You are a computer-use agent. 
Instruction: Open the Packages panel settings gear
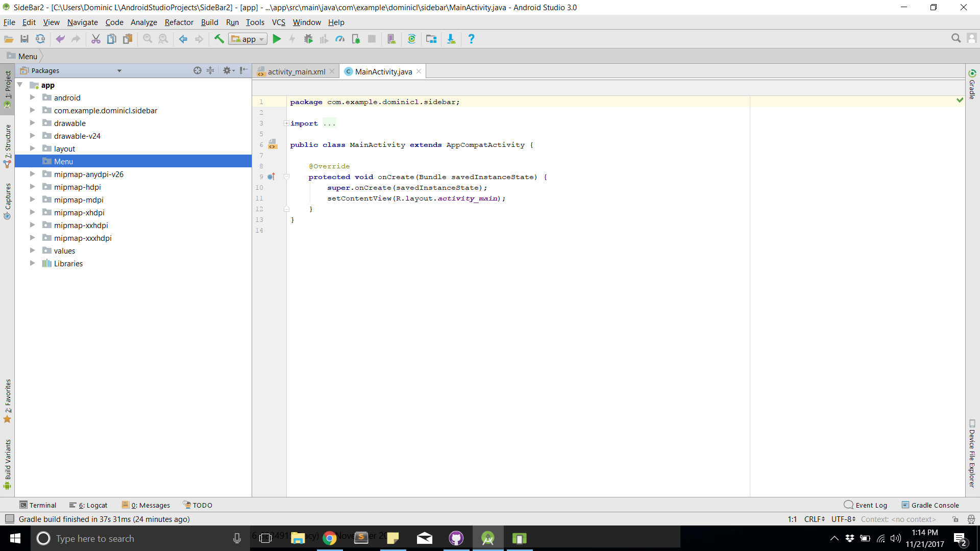[228, 70]
